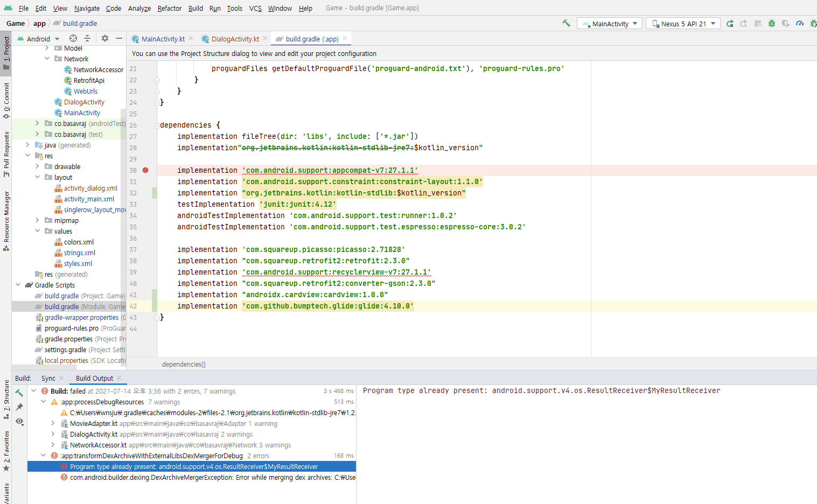Image resolution: width=817 pixels, height=504 pixels.
Task: Click the Make Project hammer in top toolbar
Action: pyautogui.click(x=566, y=23)
